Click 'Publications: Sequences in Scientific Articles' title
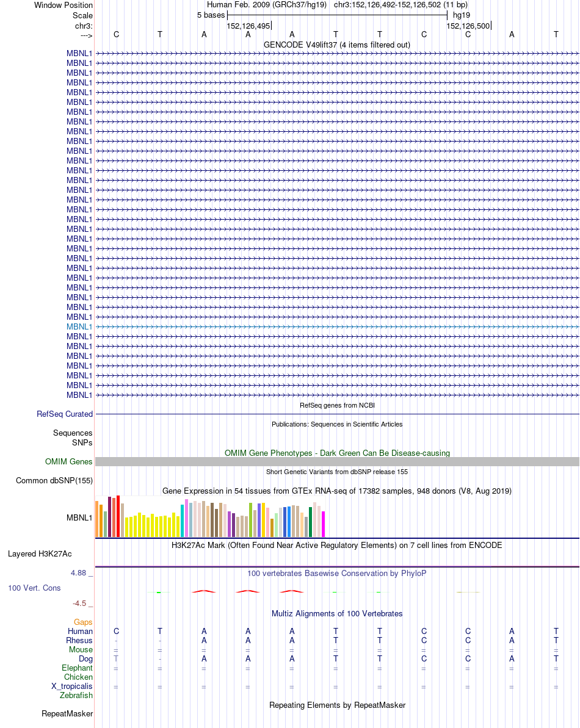Viewport: 580px width, 728px height. (x=337, y=424)
